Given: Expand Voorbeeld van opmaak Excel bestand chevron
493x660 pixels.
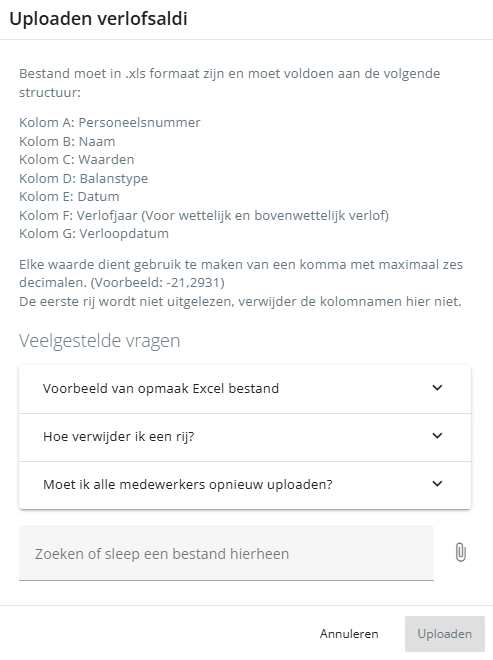Looking at the screenshot, I should pyautogui.click(x=437, y=388).
